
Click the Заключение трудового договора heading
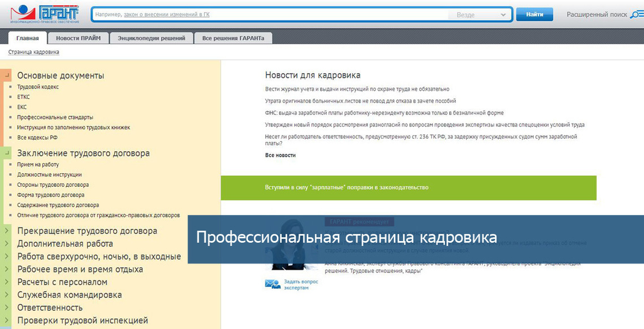(84, 153)
